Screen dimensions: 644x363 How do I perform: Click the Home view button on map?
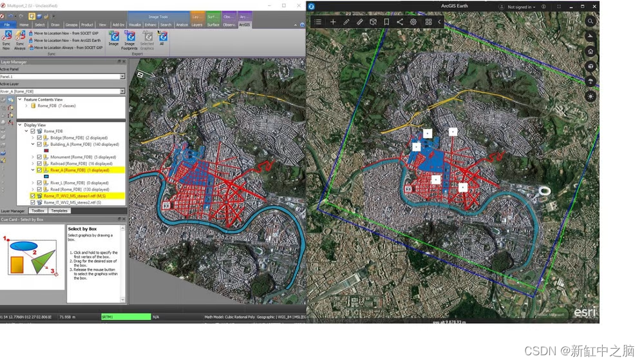tap(591, 51)
